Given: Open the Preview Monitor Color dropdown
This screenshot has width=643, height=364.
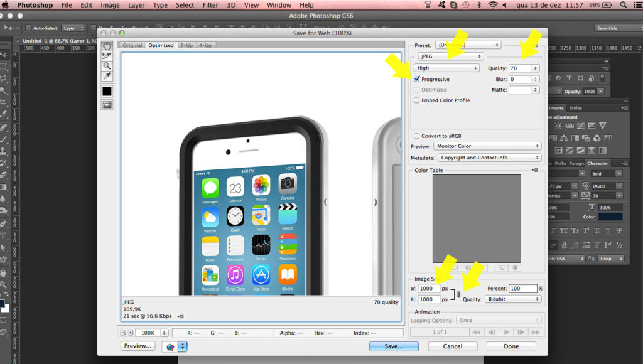Looking at the screenshot, I should [x=487, y=146].
